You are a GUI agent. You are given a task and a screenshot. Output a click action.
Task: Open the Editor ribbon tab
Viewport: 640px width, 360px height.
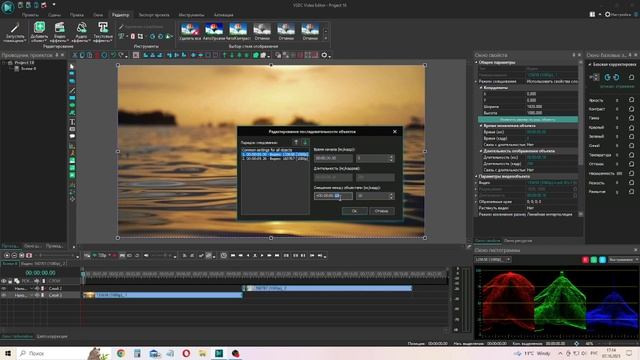(120, 15)
